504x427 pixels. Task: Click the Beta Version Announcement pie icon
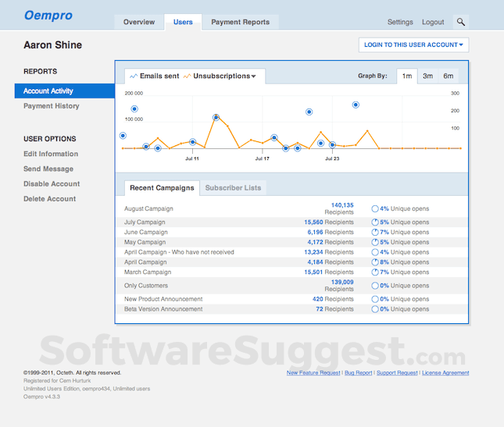375,310
